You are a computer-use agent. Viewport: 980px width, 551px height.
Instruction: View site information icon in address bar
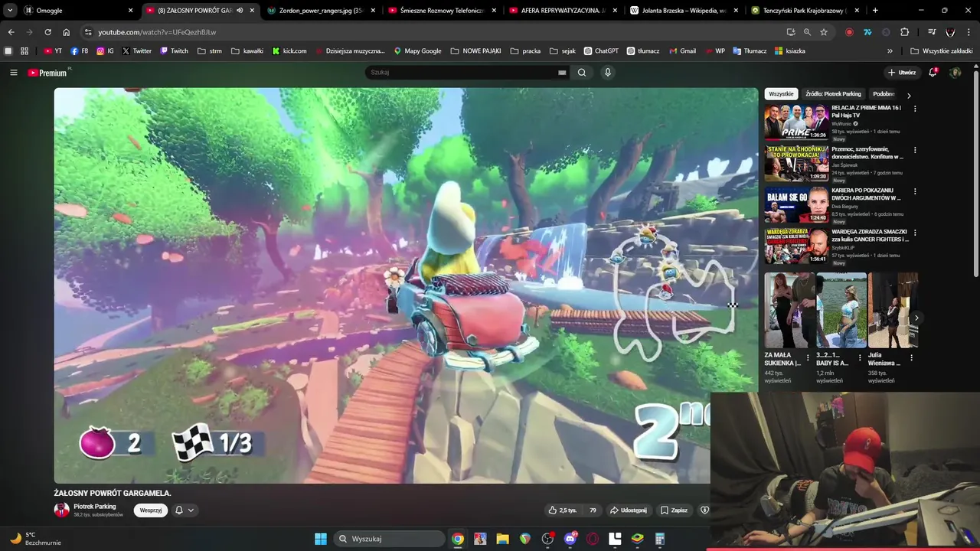88,32
